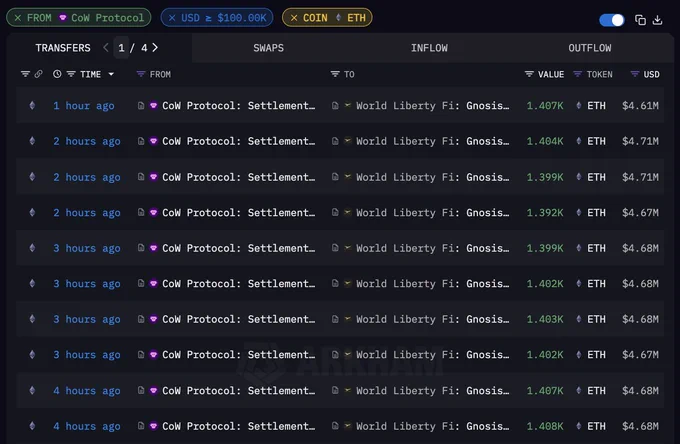Click the TO column filter icon
This screenshot has width=680, height=444.
click(335, 74)
